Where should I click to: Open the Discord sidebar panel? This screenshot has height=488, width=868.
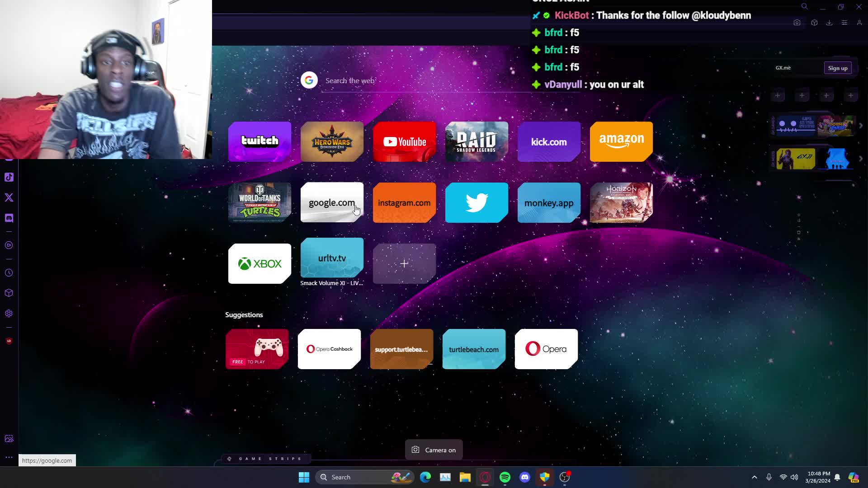coord(9,218)
